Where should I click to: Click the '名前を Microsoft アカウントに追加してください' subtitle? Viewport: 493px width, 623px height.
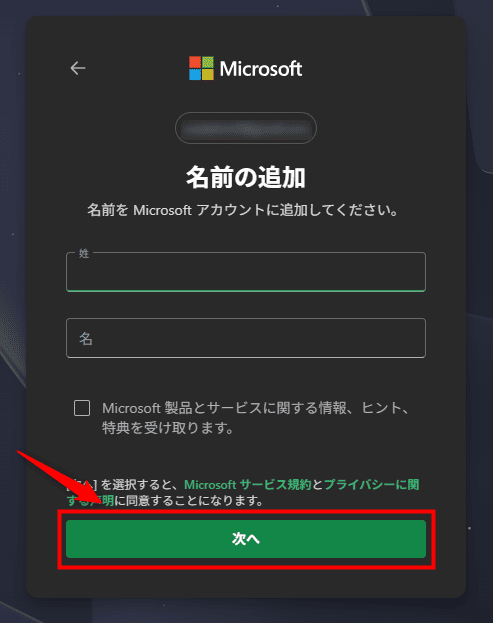point(242,210)
